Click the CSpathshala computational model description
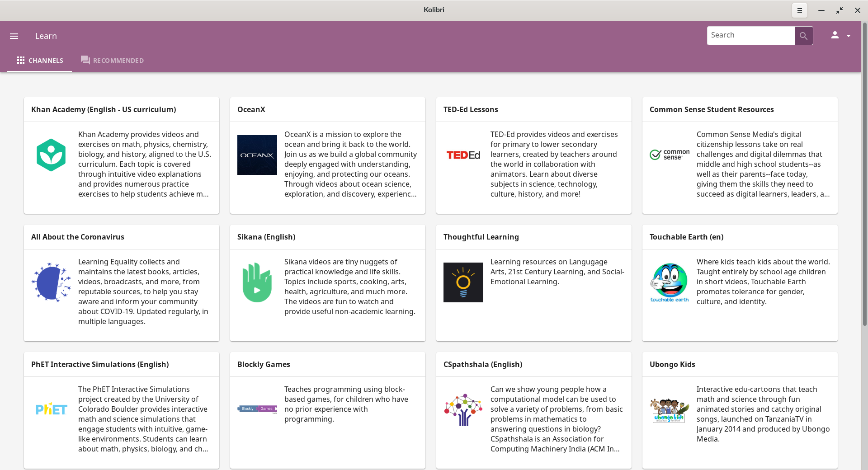The height and width of the screenshot is (470, 868). [x=557, y=419]
